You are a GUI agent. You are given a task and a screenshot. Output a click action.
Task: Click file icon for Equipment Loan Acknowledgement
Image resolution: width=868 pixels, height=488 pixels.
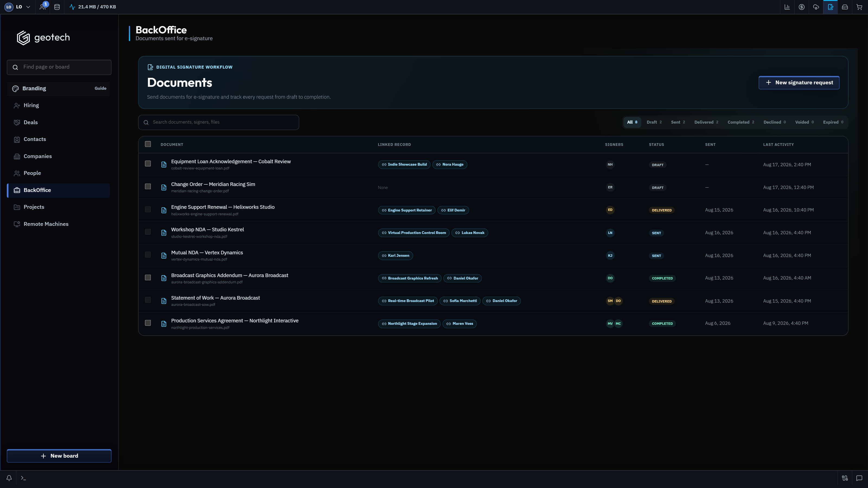164,164
